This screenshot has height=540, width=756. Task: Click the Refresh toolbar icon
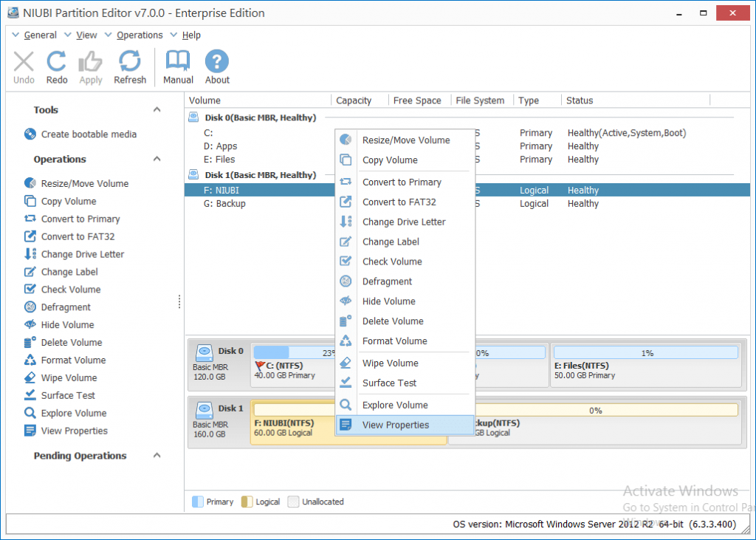point(130,66)
